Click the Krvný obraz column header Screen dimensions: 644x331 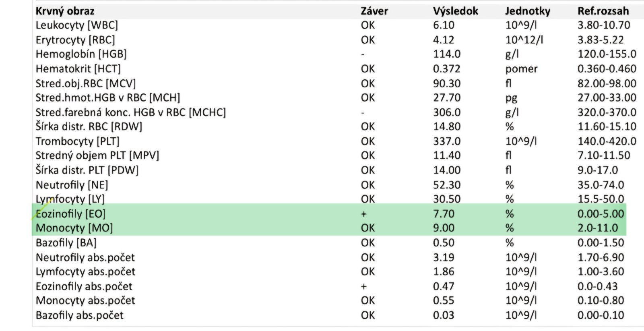pos(65,11)
